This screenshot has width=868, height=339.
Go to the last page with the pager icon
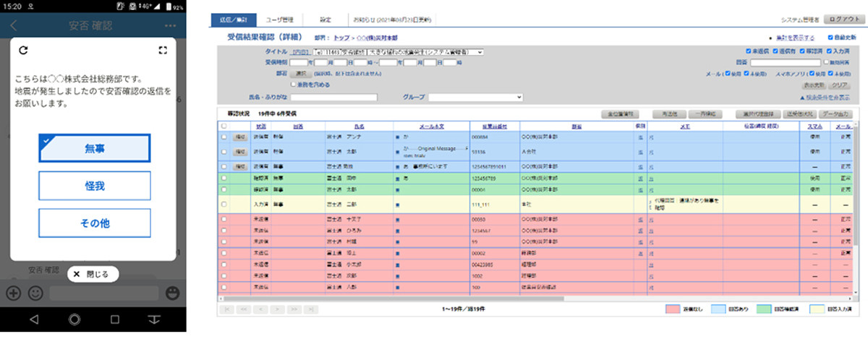[310, 309]
